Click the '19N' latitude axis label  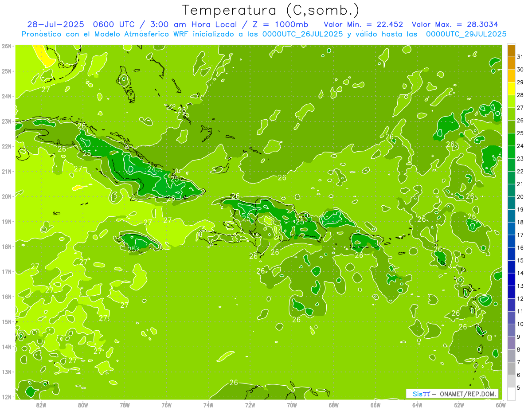point(7,221)
